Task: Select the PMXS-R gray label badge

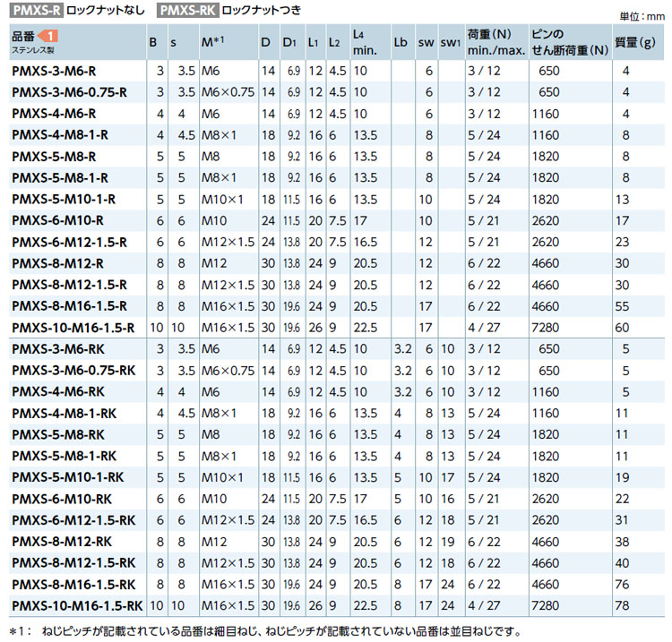Action: point(35,12)
